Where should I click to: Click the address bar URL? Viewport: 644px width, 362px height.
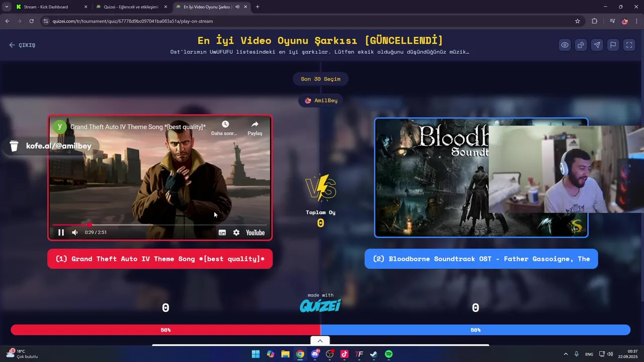(x=133, y=21)
